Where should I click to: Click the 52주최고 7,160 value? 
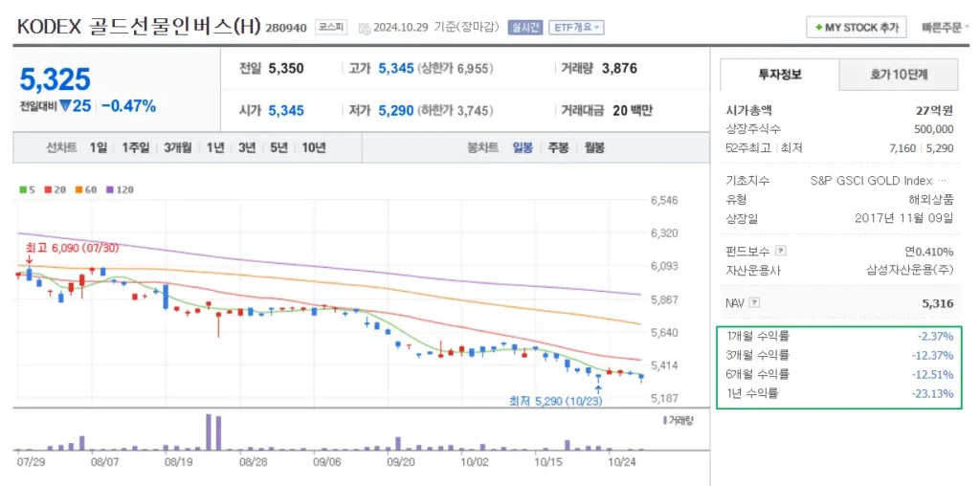tap(902, 148)
